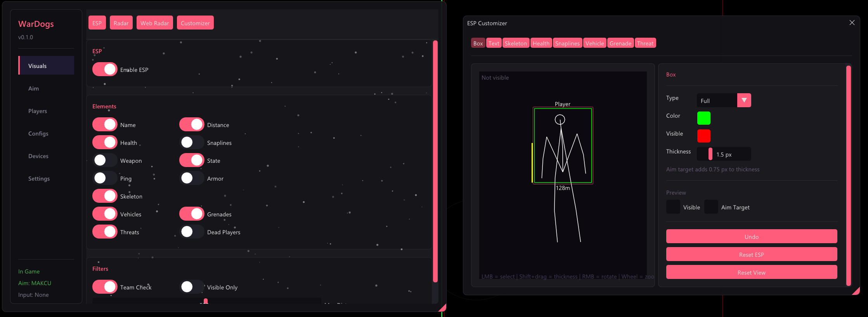
Task: Click the main window vertical scrollbar
Action: [435, 161]
